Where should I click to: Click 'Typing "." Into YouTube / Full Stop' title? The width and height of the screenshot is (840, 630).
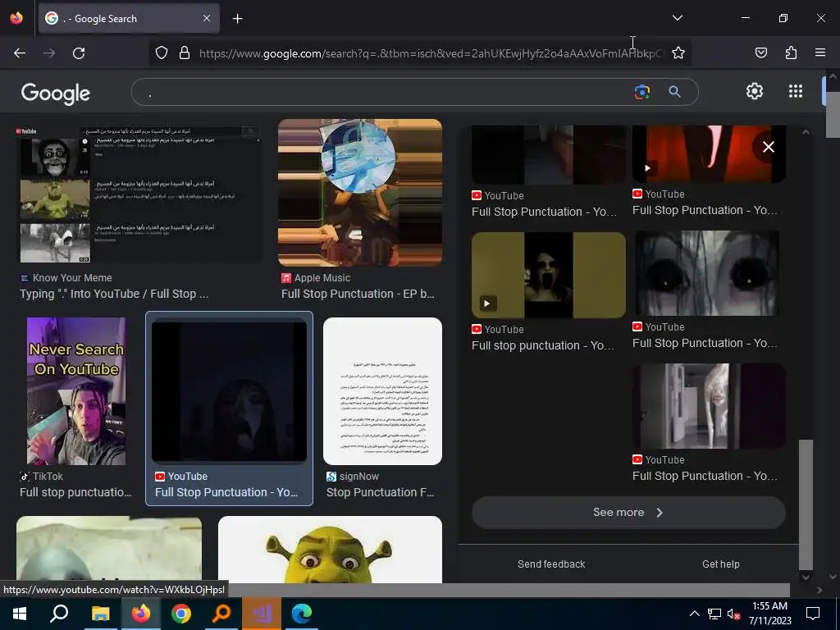(114, 294)
